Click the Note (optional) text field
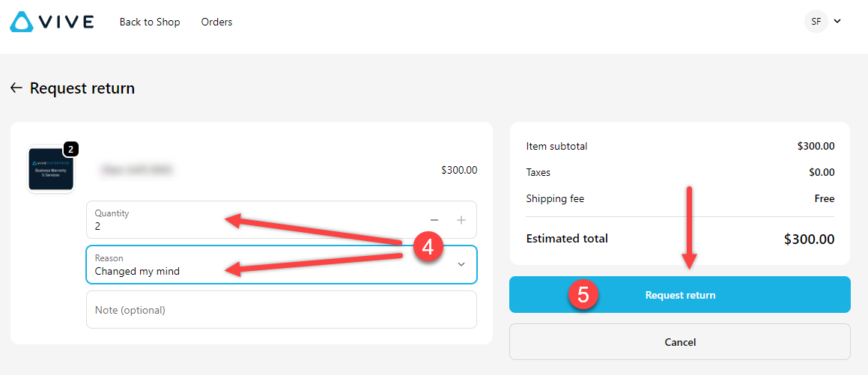Image resolution: width=868 pixels, height=375 pixels. click(x=281, y=310)
